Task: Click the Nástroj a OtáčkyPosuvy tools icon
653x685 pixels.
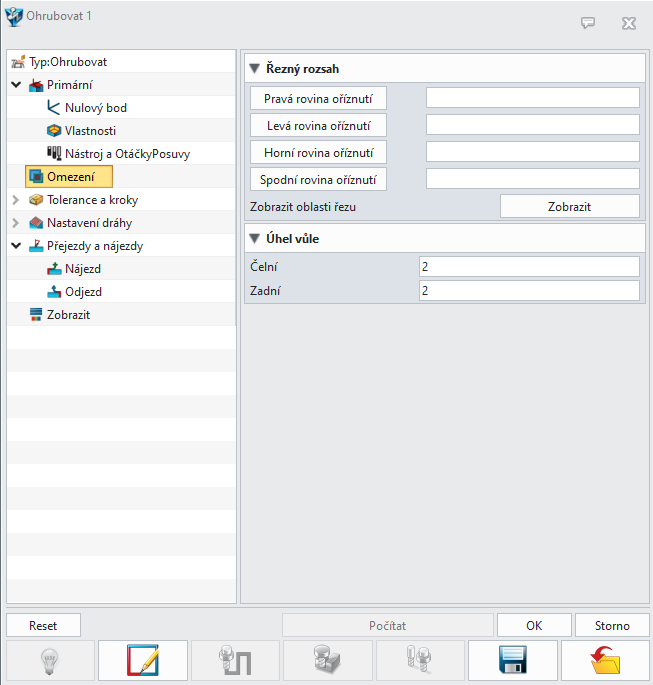Action: tap(54, 153)
